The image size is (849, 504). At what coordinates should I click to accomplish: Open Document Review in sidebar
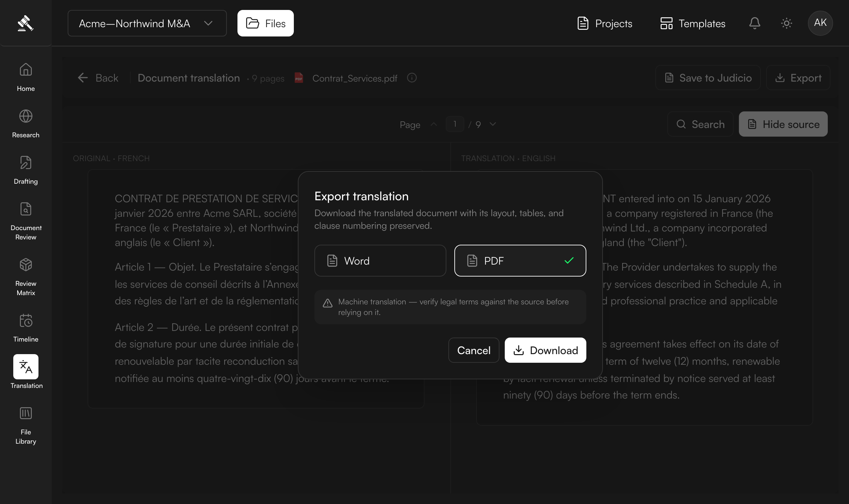tap(26, 221)
